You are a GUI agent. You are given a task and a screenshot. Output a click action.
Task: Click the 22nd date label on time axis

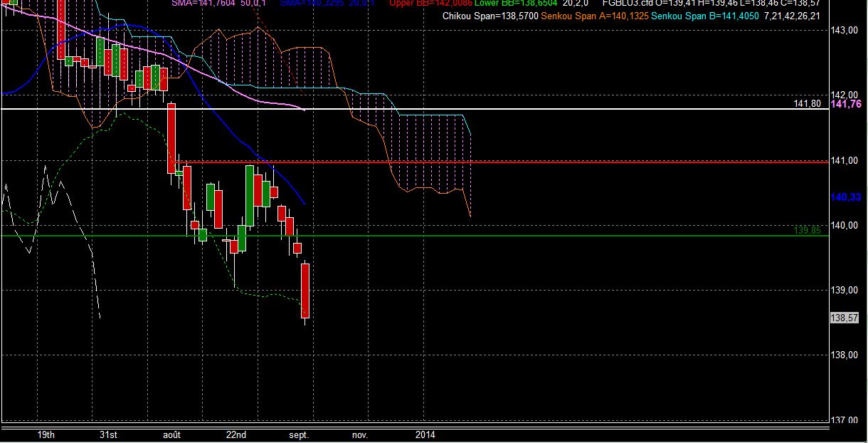[236, 434]
